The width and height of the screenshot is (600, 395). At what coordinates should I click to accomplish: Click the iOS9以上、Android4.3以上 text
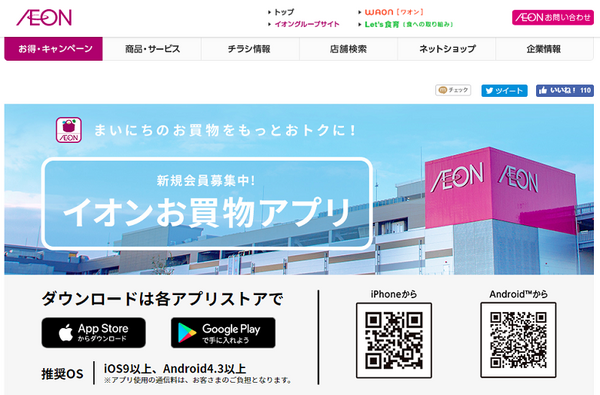pos(175,369)
